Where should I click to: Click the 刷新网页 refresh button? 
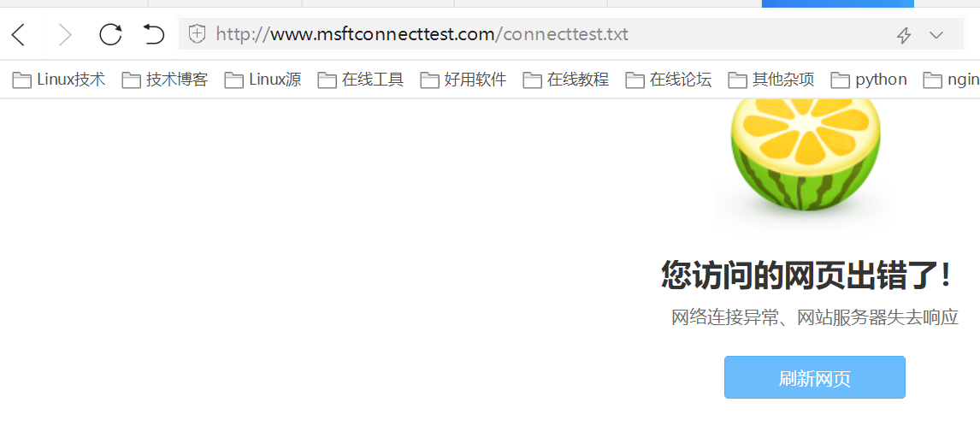point(814,377)
